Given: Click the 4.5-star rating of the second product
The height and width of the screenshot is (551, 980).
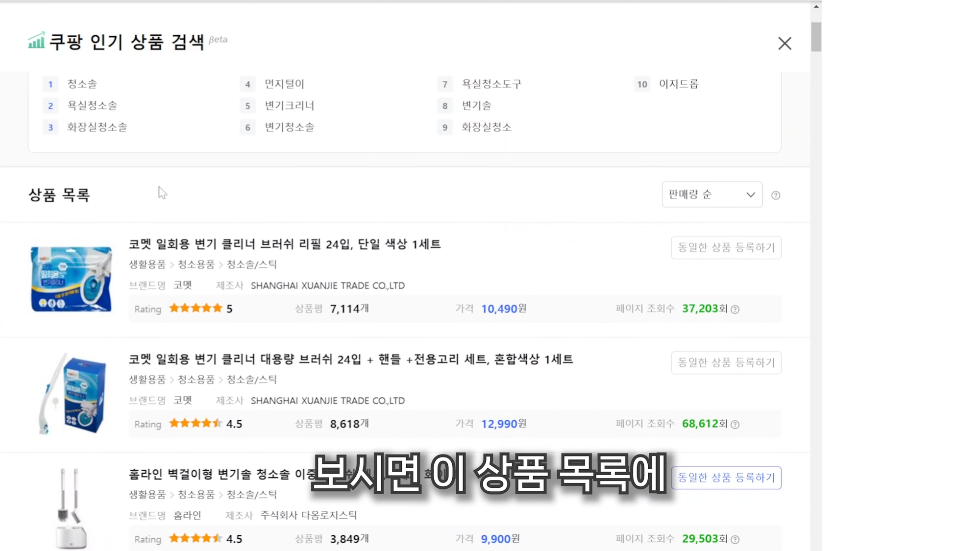Looking at the screenshot, I should [x=196, y=423].
